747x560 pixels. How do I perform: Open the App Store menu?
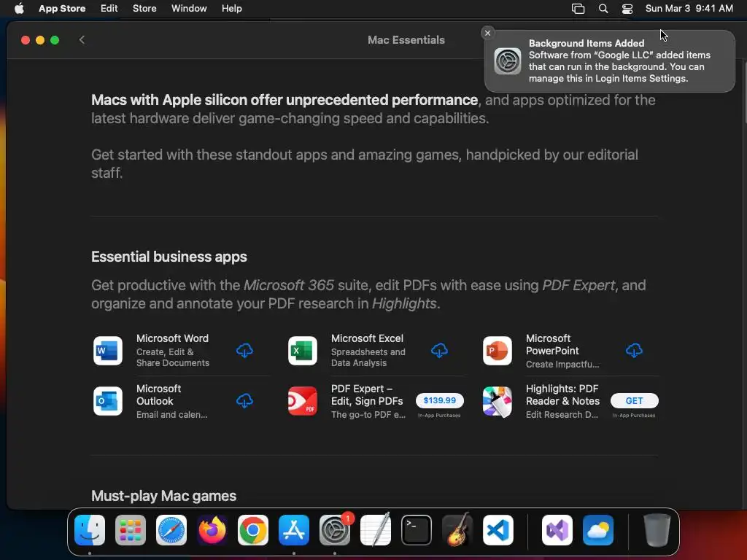[x=62, y=9]
